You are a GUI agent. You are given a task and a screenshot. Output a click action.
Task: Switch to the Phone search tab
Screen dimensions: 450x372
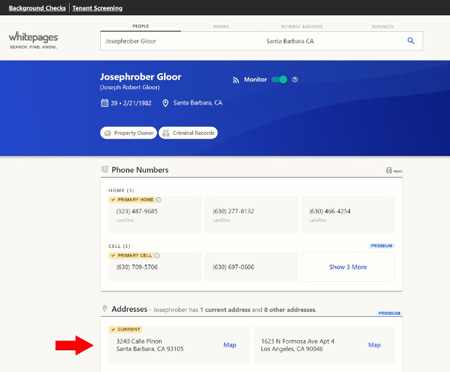(x=221, y=26)
